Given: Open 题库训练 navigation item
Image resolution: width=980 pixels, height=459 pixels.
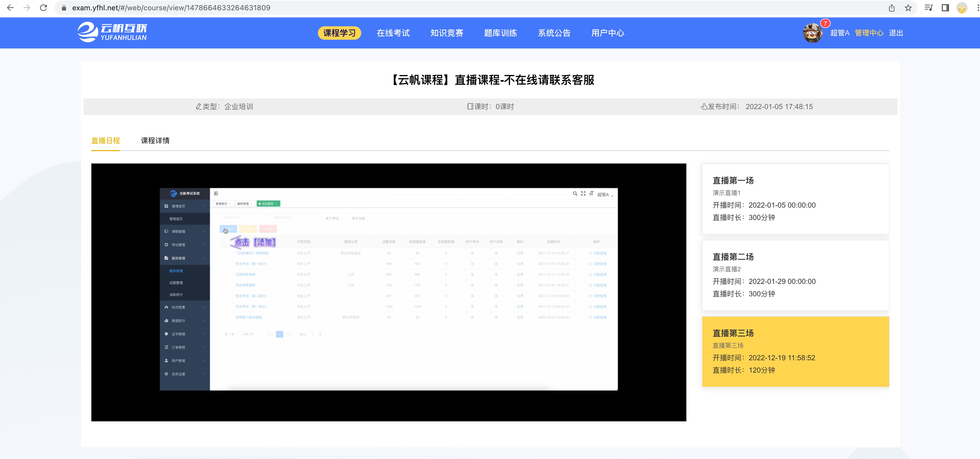Looking at the screenshot, I should pos(500,33).
